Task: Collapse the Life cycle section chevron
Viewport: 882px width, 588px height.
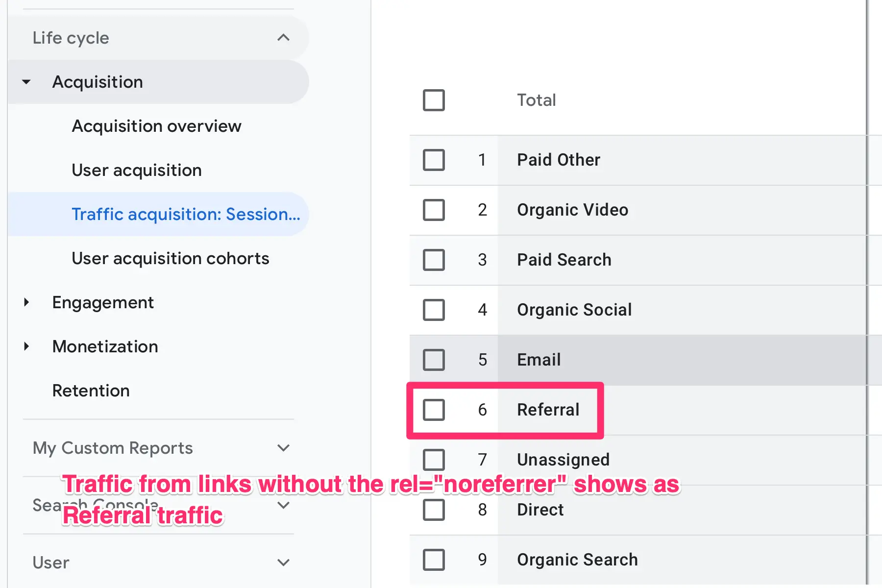Action: (283, 38)
